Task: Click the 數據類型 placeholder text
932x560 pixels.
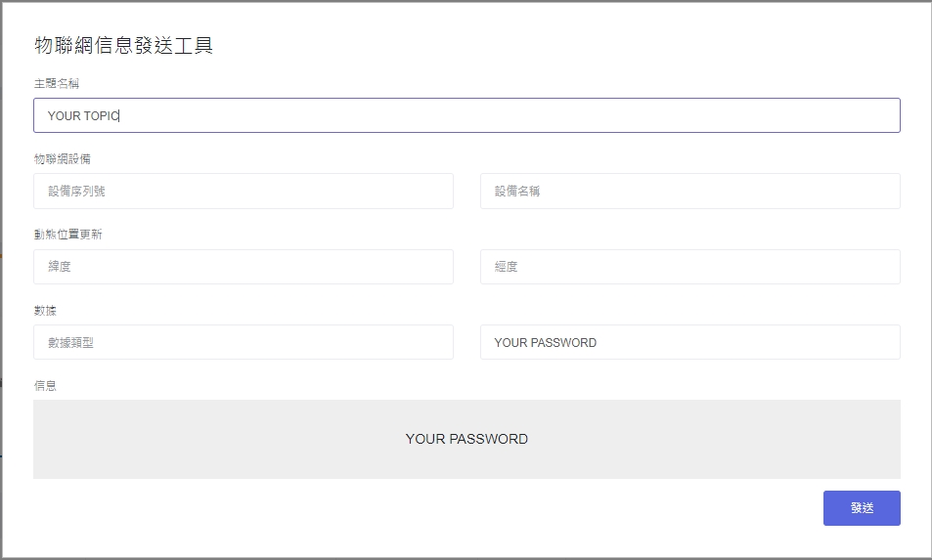Action: (x=70, y=343)
